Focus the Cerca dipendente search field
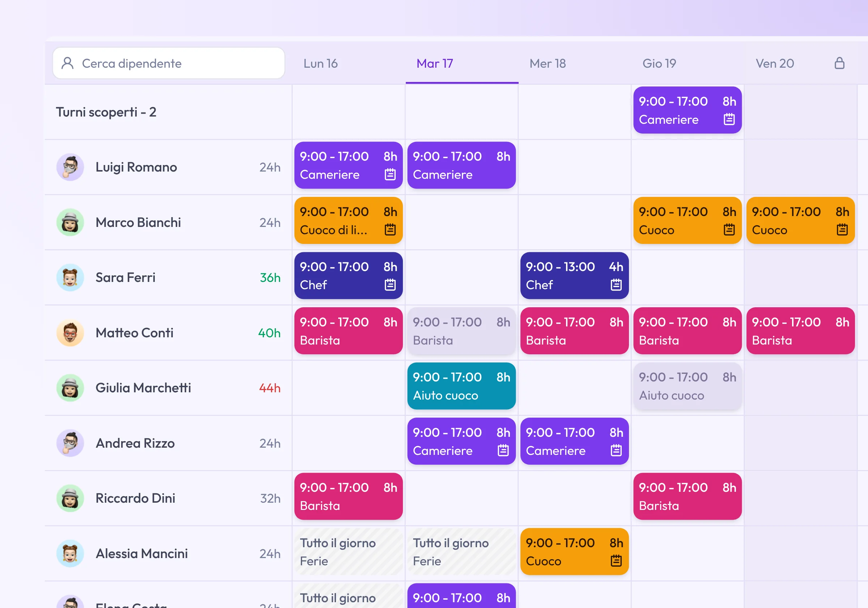 coord(169,63)
